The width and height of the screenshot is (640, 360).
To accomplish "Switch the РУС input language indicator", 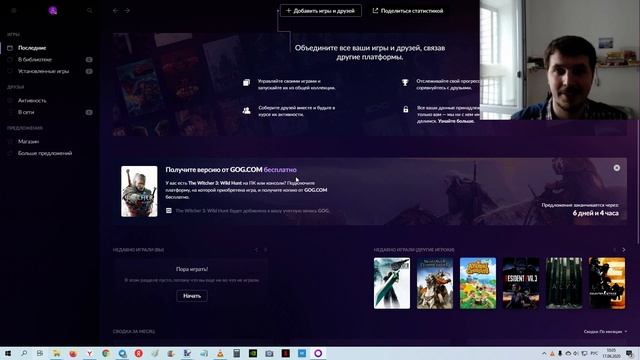I will 594,353.
